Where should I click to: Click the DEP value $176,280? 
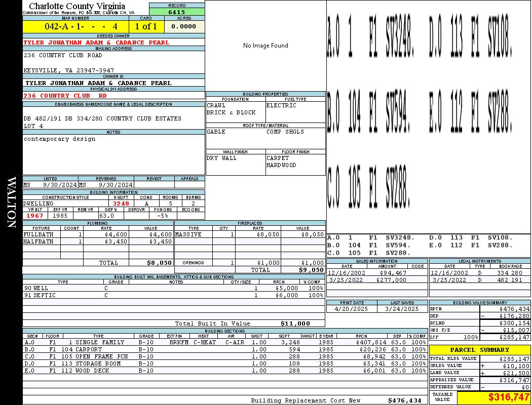tap(514, 316)
